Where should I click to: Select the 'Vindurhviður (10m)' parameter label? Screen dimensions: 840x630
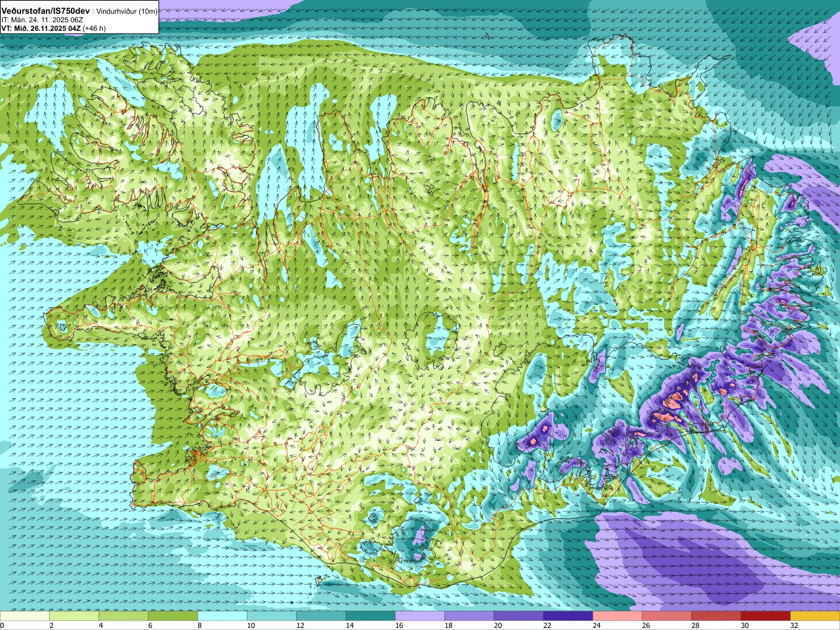tap(127, 12)
